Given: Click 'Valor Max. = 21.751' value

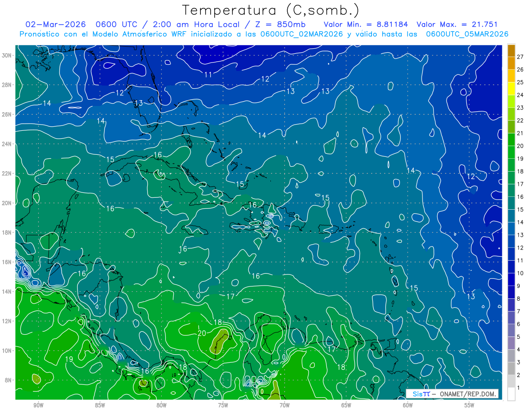Looking at the screenshot, I should (457, 24).
